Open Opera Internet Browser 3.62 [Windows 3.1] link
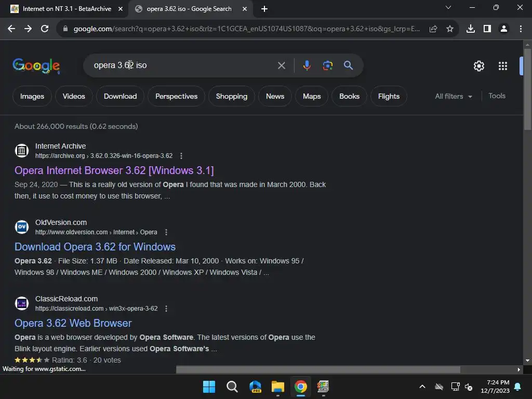 (114, 170)
